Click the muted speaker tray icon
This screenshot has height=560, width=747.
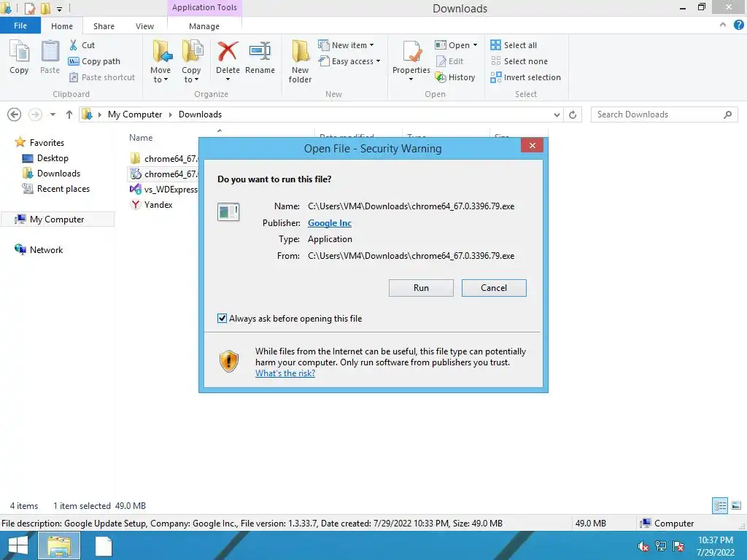coord(643,546)
